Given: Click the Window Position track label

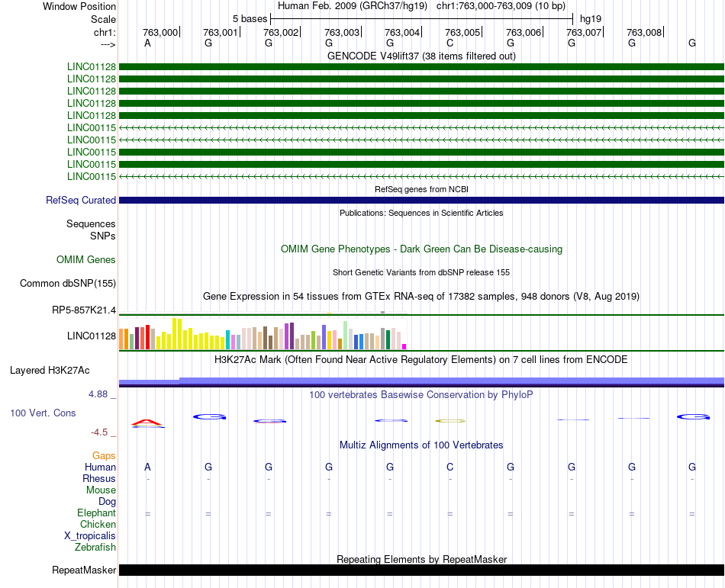Looking at the screenshot, I should click(79, 6).
